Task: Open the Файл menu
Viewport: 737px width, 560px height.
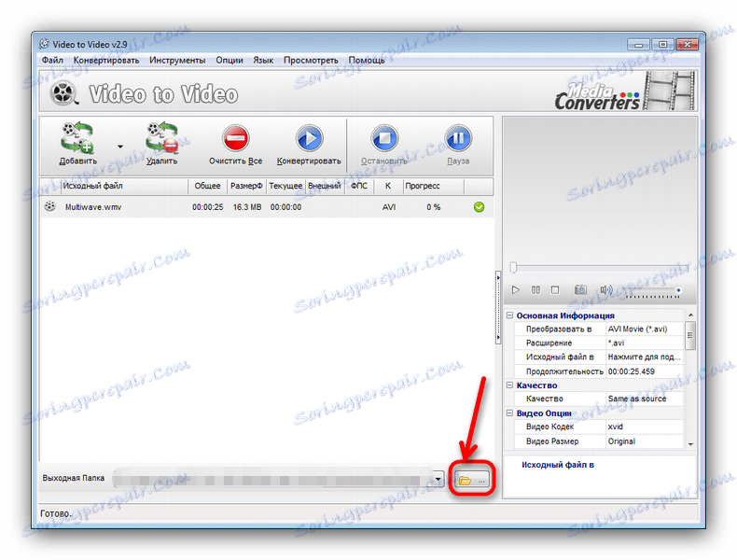Action: pyautogui.click(x=52, y=60)
